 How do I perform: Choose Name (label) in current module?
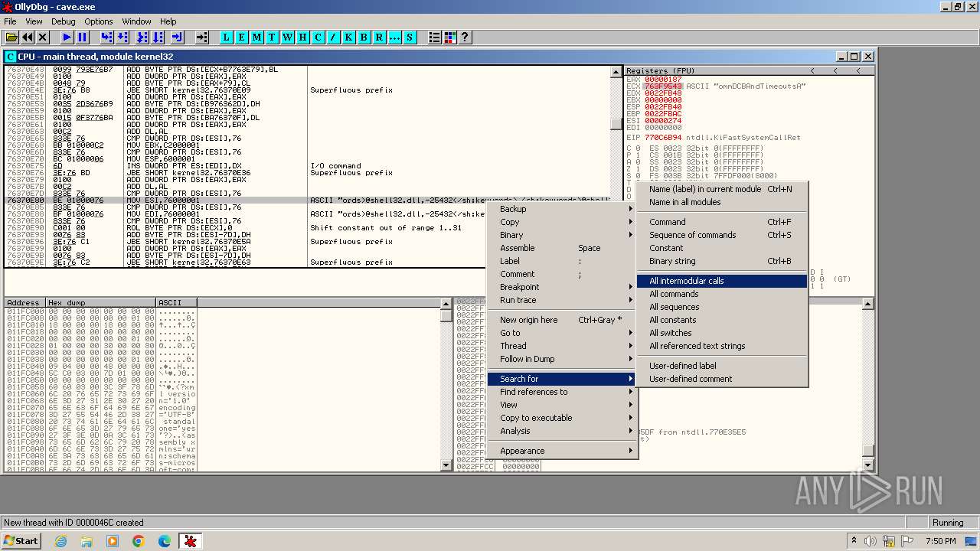pos(722,189)
